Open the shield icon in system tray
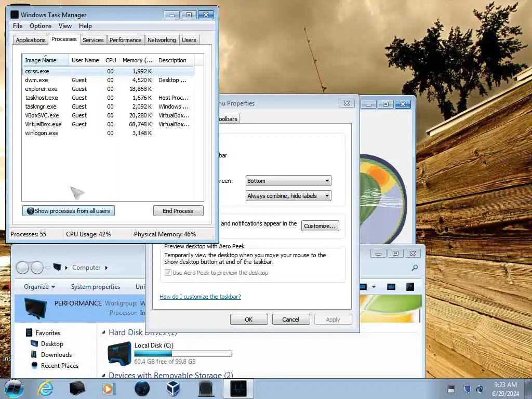The width and height of the screenshot is (532, 399). 467,389
